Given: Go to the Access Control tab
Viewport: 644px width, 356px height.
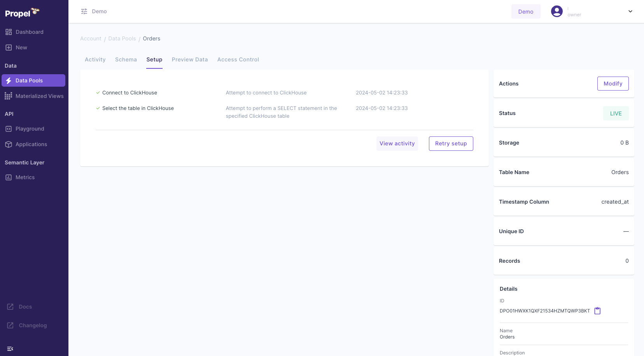Looking at the screenshot, I should point(238,59).
